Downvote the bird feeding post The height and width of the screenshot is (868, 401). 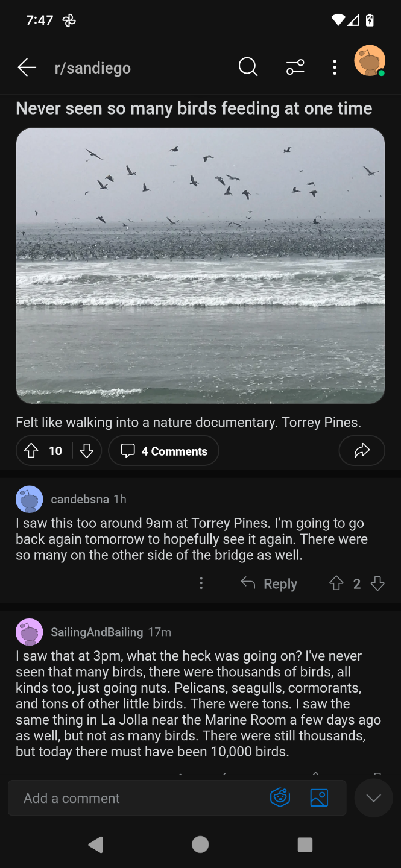[87, 451]
